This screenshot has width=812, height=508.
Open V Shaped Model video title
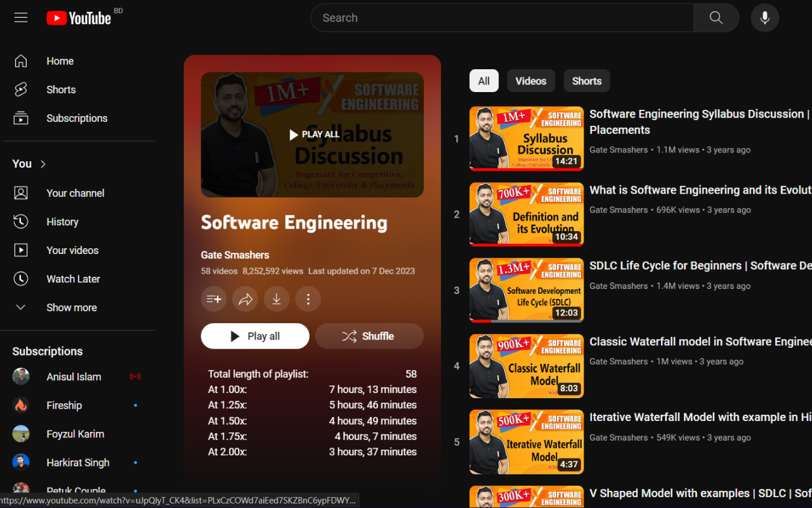[700, 493]
